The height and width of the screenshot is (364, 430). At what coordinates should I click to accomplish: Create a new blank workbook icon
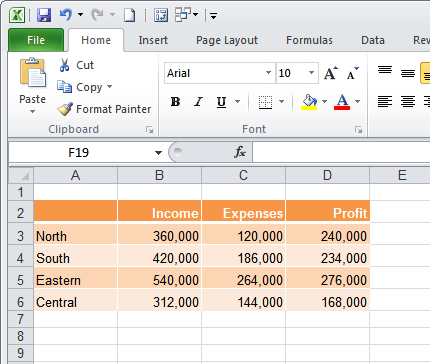[x=129, y=15]
